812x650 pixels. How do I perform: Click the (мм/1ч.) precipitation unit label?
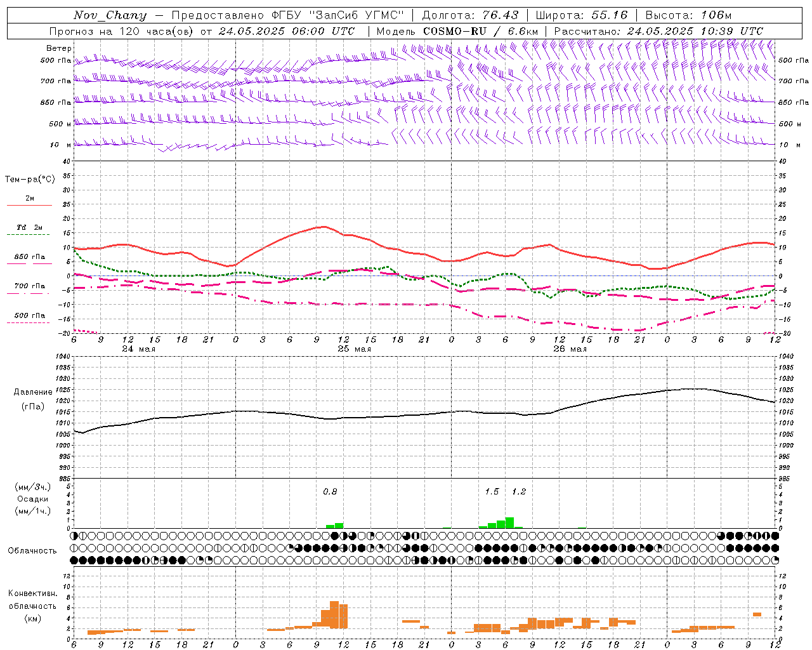[x=33, y=511]
